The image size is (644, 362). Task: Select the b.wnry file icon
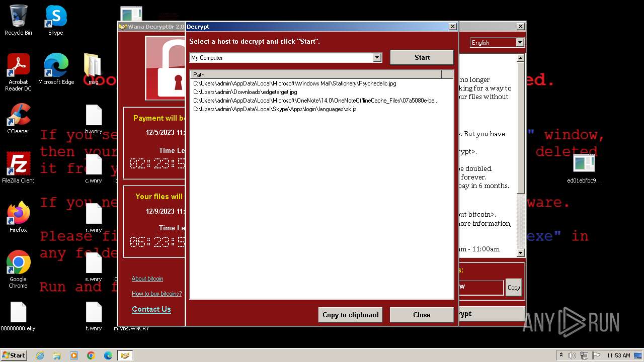coord(94,120)
